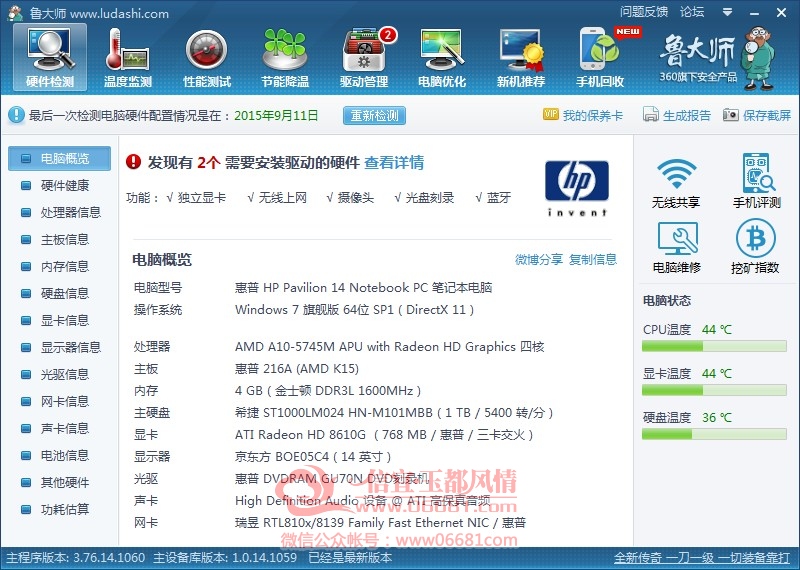Click the 主程序版本 3.76.14.1060 status text

pyautogui.click(x=76, y=558)
